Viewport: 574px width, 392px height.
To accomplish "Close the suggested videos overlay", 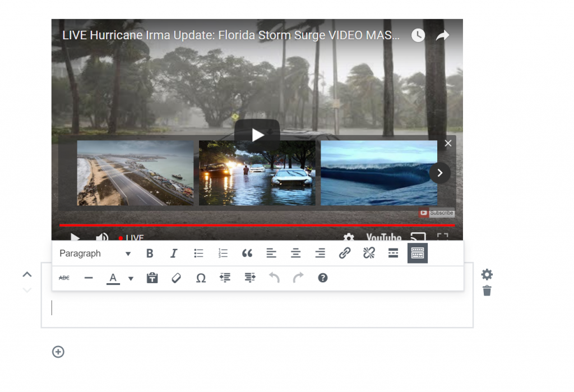I will pos(448,143).
